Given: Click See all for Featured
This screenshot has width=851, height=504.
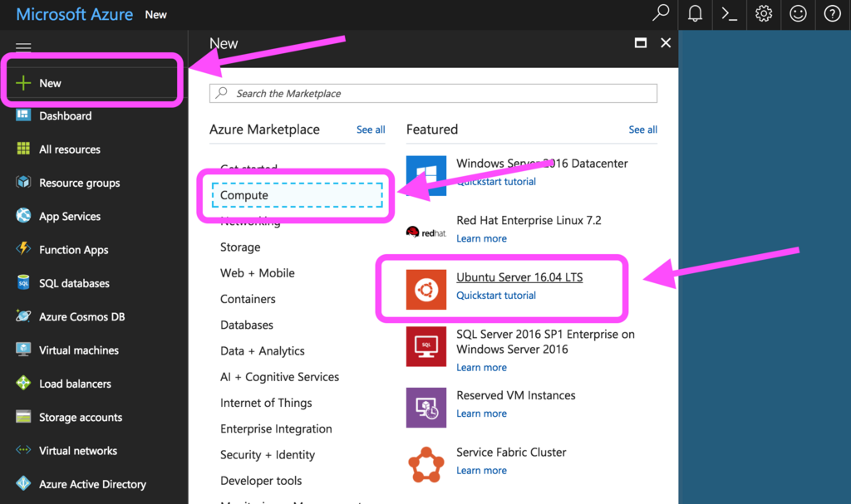Looking at the screenshot, I should 642,130.
